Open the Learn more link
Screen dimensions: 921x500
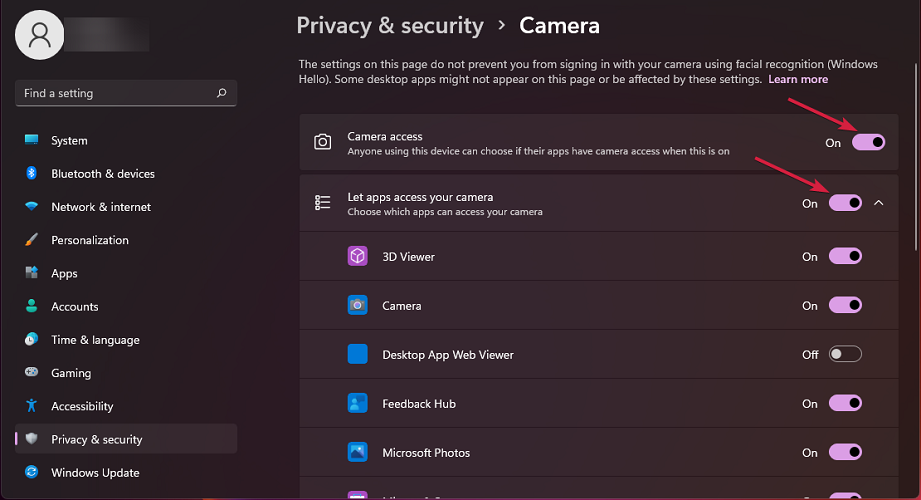798,79
